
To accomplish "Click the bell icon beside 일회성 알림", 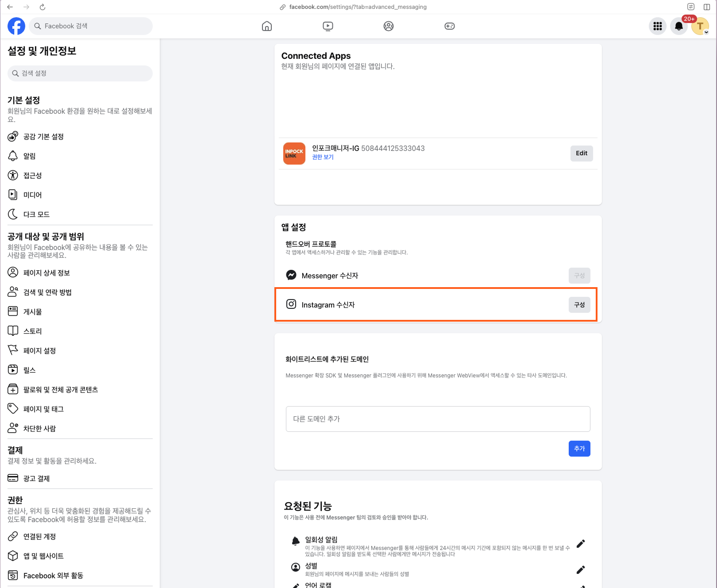I will tap(296, 541).
